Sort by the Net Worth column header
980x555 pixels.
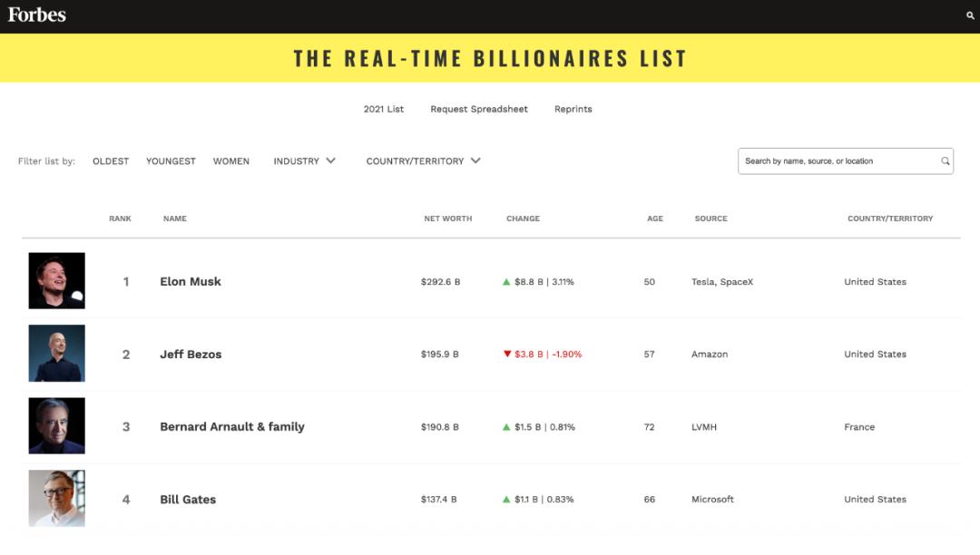(x=448, y=219)
